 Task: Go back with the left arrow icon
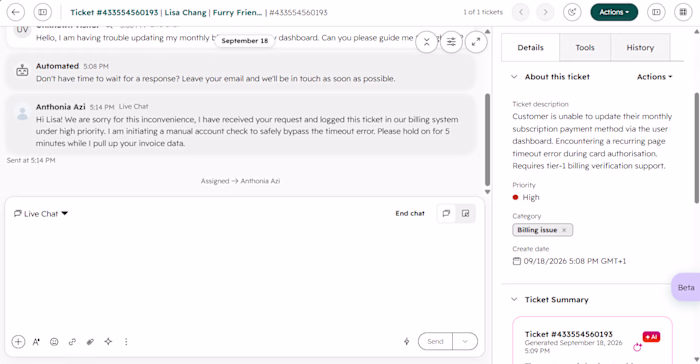point(16,12)
